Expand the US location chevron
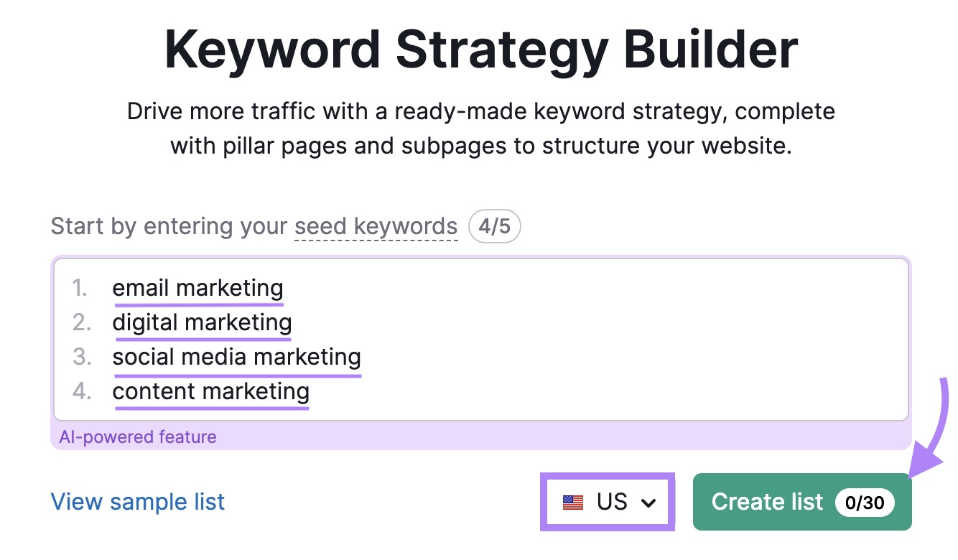958x560 pixels. [x=648, y=503]
